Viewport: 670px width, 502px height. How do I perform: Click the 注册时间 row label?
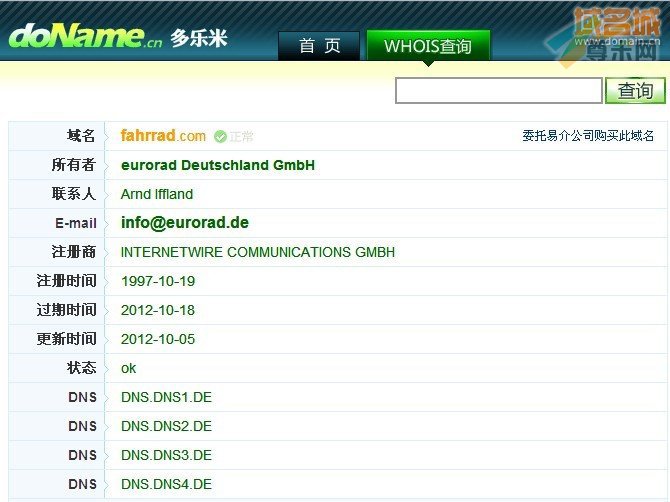(x=67, y=281)
